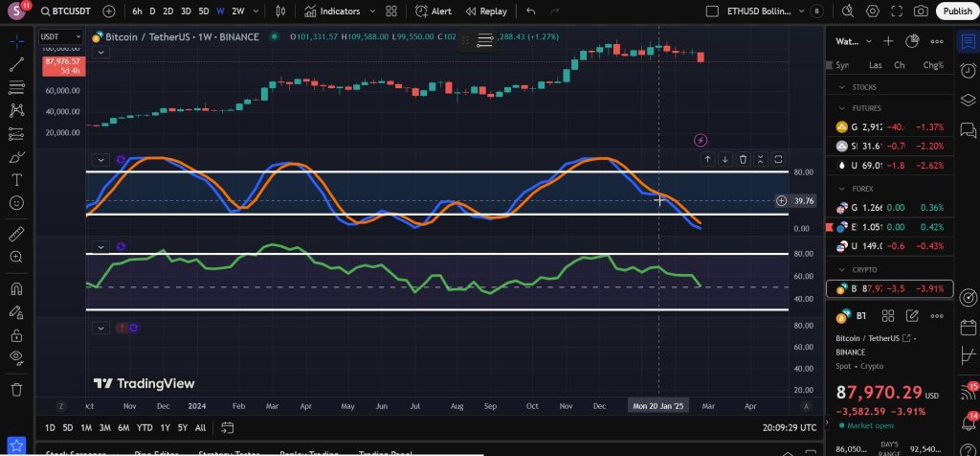Select the brush drawing tool
Viewport: 980px width, 456px height.
(17, 157)
